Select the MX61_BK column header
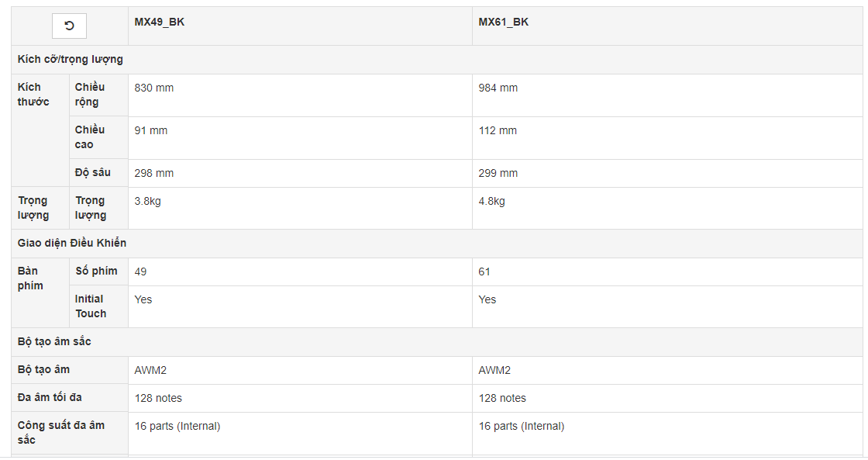Viewport: 868px width, 460px height. coord(503,22)
